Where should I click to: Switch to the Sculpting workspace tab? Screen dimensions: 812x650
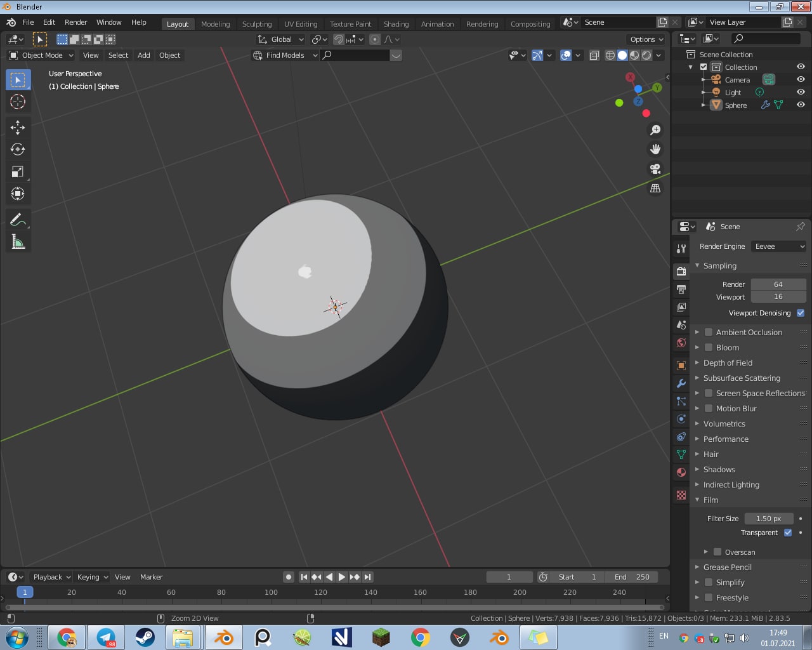click(256, 24)
